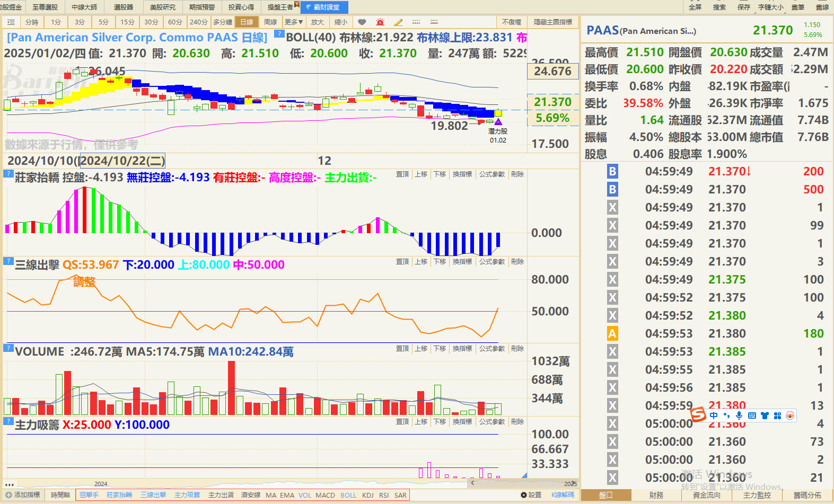This screenshot has width=834, height=504.
Task: Toggle the KDJ indicator
Action: (x=368, y=495)
